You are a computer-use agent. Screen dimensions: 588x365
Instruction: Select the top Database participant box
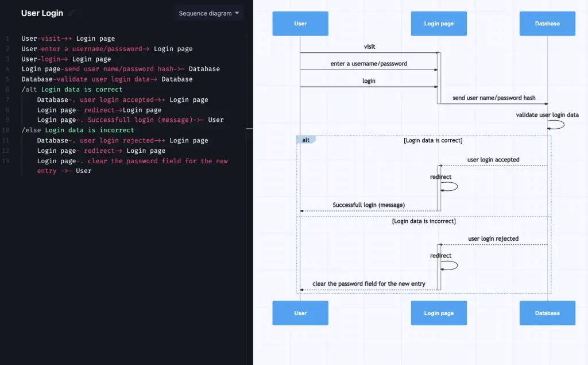point(547,24)
